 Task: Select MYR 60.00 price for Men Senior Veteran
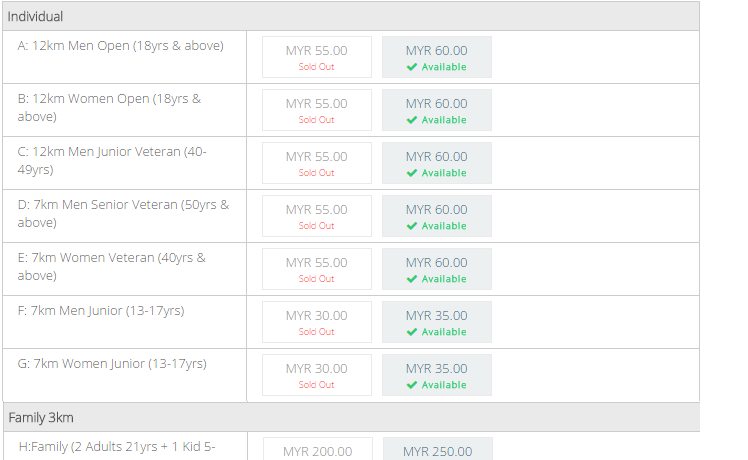pyautogui.click(x=436, y=216)
